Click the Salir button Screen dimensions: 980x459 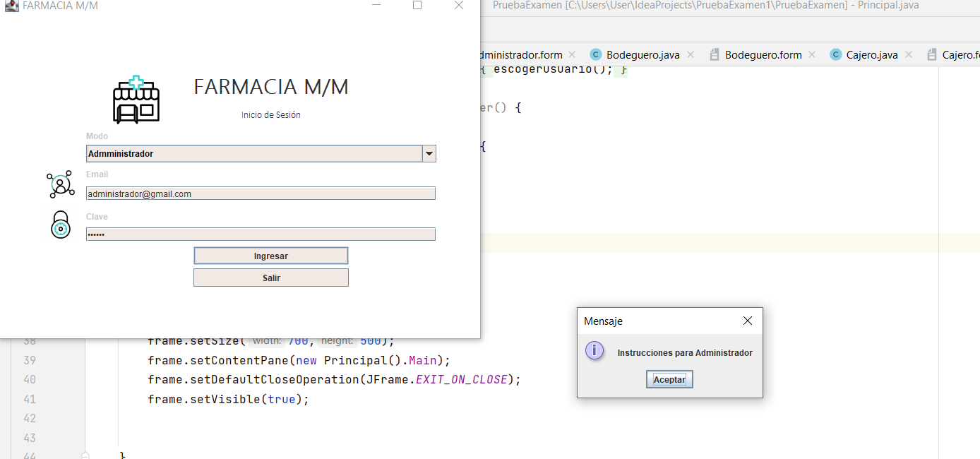[x=271, y=278]
